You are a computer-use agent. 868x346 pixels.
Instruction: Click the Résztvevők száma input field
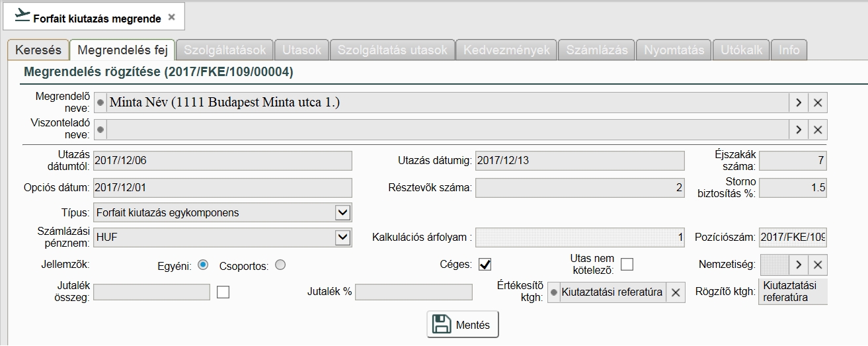pos(580,188)
